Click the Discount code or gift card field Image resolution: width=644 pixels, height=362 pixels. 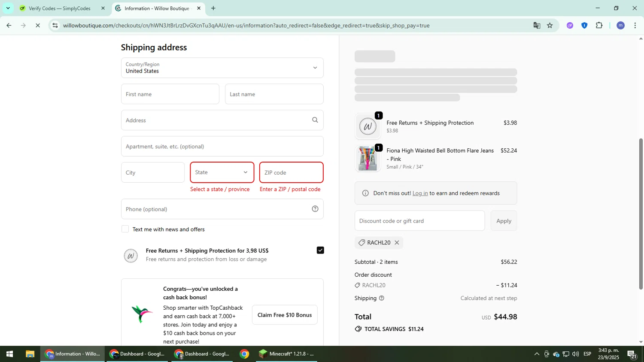point(420,221)
